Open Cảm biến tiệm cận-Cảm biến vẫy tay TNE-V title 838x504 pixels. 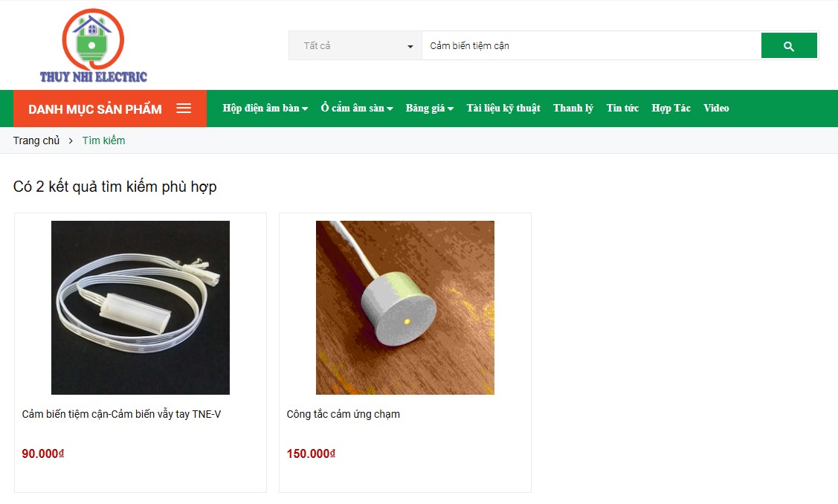click(x=121, y=414)
